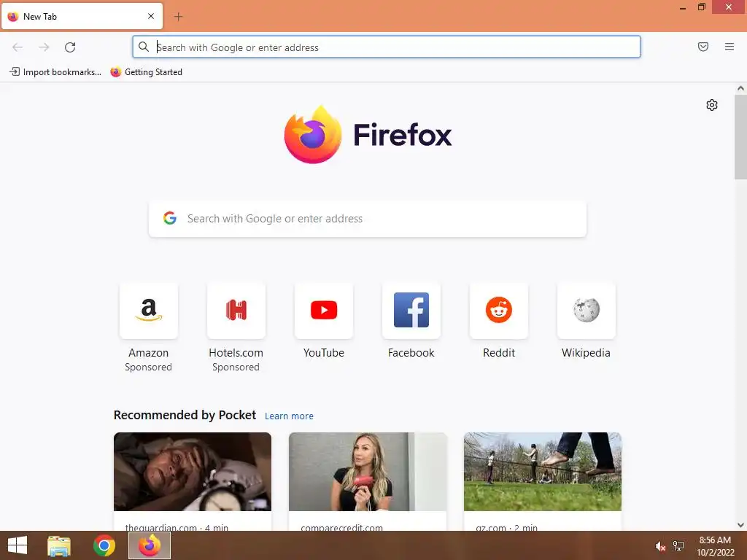Click the scrollbar up arrow
747x560 pixels.
(740, 88)
